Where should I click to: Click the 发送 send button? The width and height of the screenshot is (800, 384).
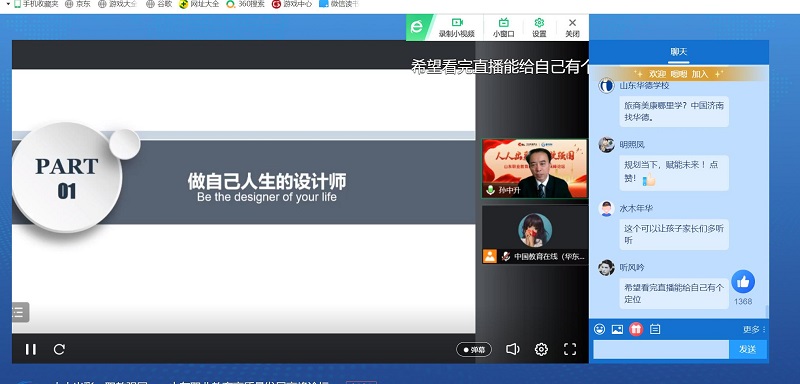(x=747, y=349)
